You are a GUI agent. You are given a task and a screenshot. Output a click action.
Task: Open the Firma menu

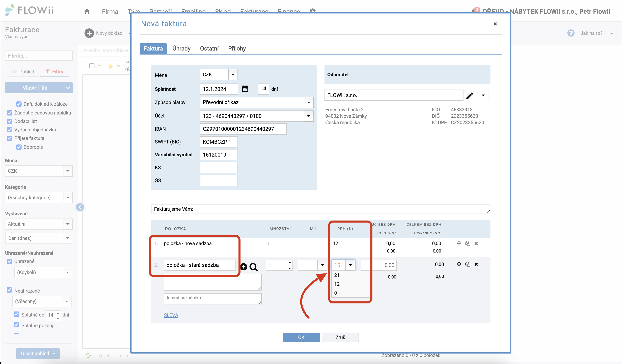(x=110, y=12)
